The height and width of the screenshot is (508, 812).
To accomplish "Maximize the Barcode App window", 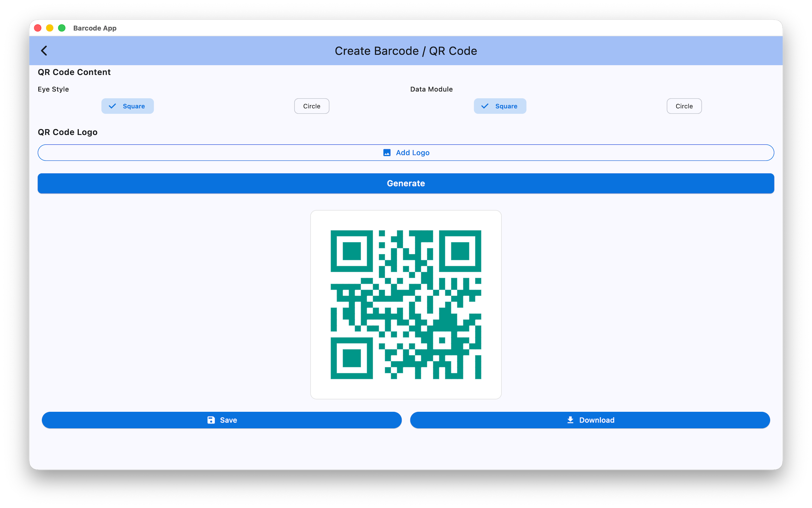I will pos(62,28).
